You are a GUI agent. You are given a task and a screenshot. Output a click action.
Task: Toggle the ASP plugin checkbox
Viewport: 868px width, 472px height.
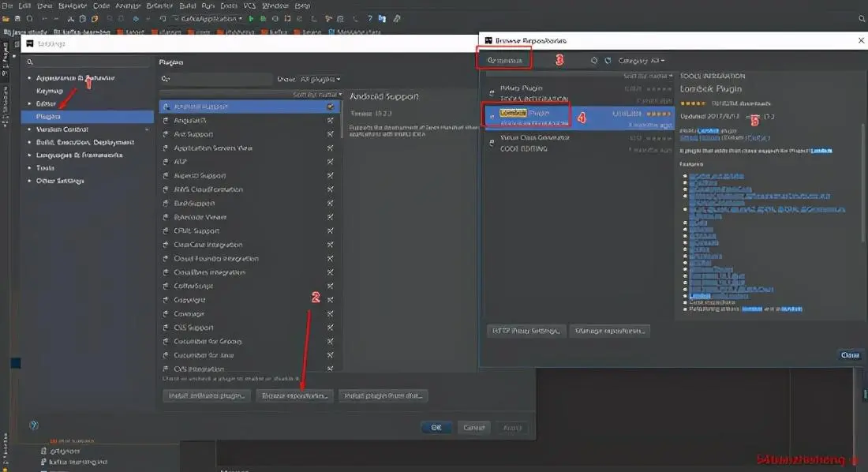coord(330,162)
